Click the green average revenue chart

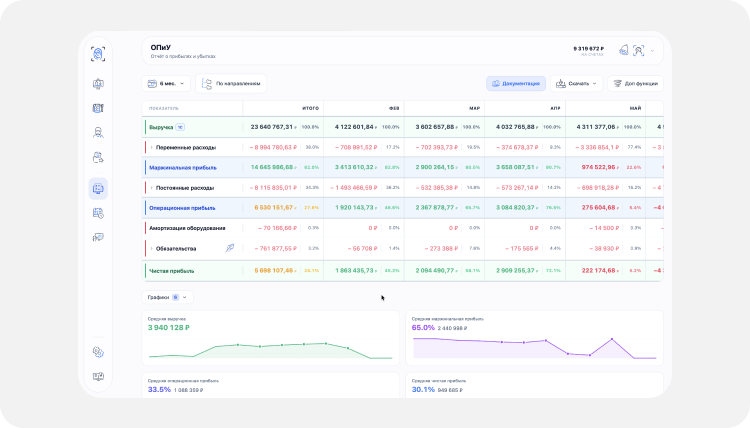(x=271, y=351)
